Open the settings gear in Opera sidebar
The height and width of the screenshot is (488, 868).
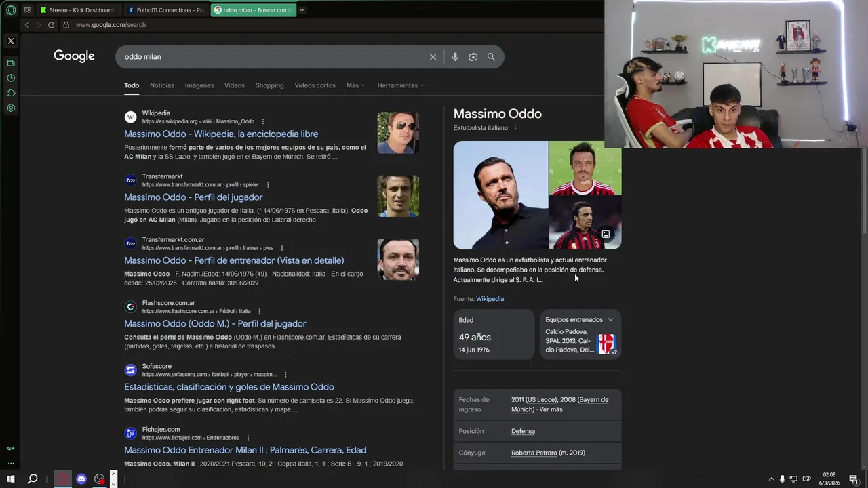(x=11, y=108)
